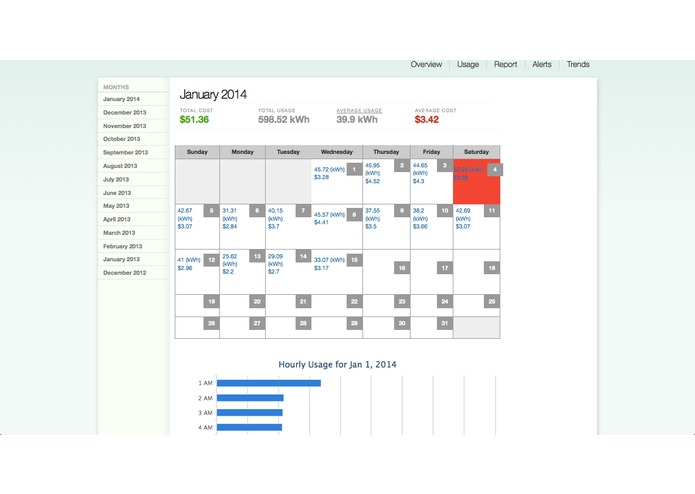Click the 1 AM hourly usage bar
695x494 pixels.
pyautogui.click(x=269, y=383)
